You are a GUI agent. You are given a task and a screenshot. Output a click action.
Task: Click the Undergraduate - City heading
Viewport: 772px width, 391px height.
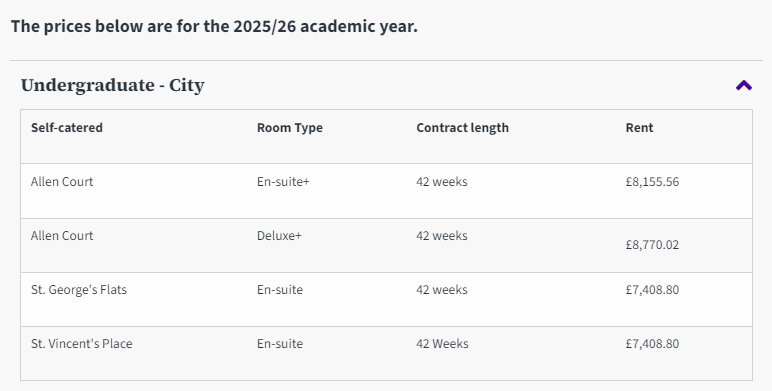click(112, 85)
